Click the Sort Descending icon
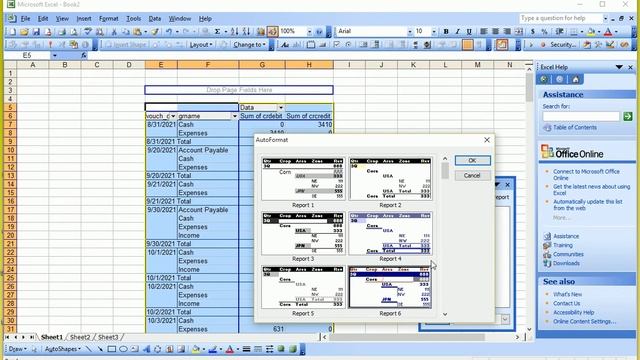640x360 pixels. pos(246,31)
